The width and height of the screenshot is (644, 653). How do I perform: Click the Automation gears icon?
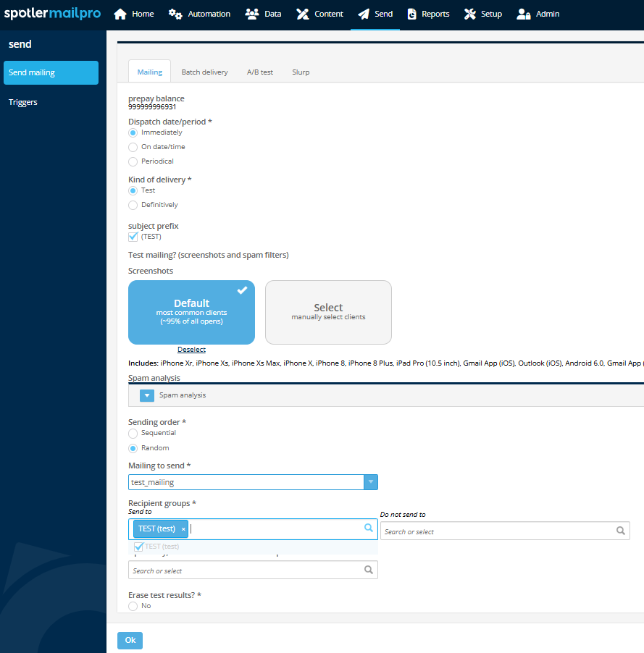pyautogui.click(x=175, y=14)
